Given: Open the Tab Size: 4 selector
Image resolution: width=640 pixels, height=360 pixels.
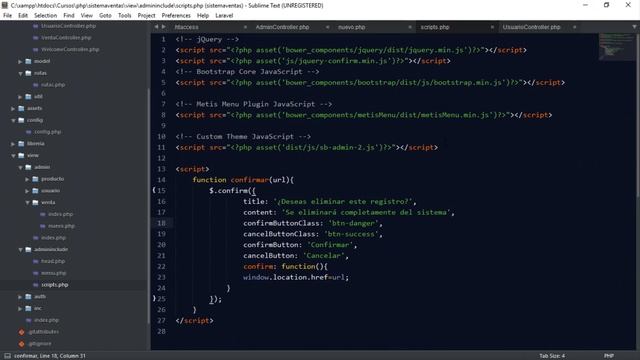Looking at the screenshot, I should [552, 356].
